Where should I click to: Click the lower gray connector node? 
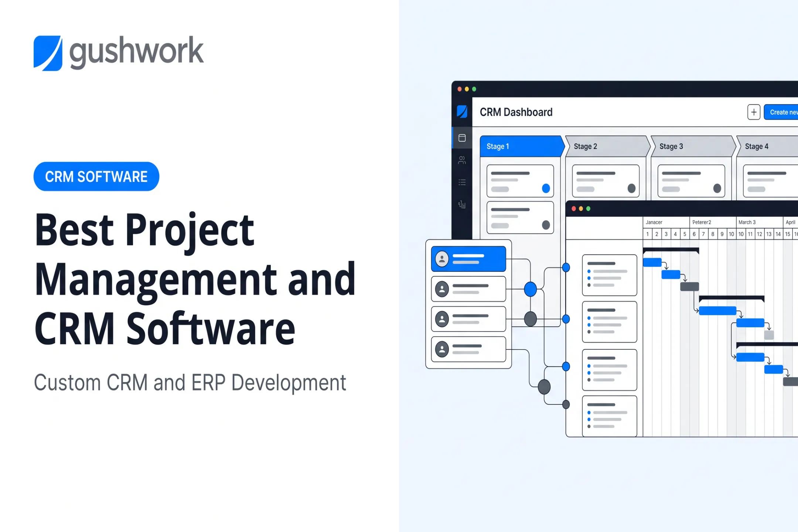[x=544, y=387]
